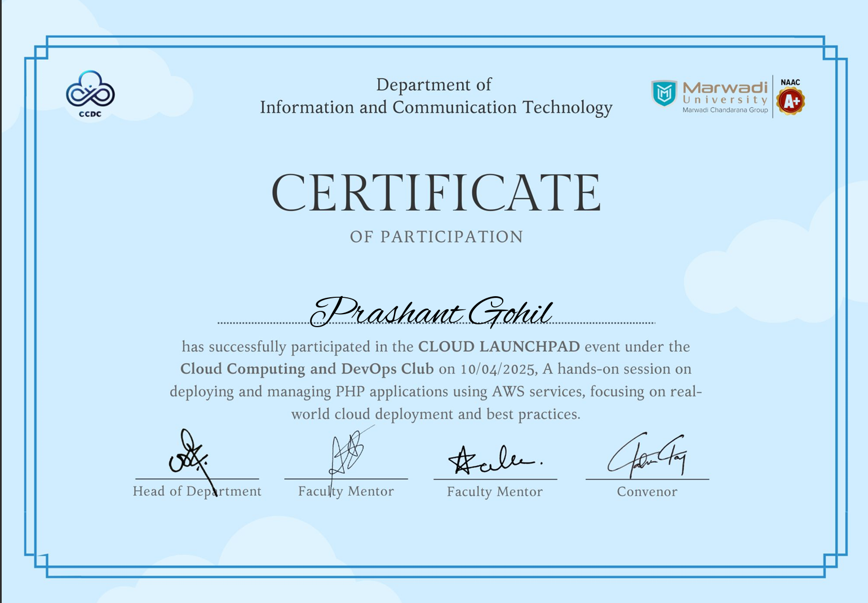Click the 'OF PARTICIPATION' subtitle

[x=436, y=237]
